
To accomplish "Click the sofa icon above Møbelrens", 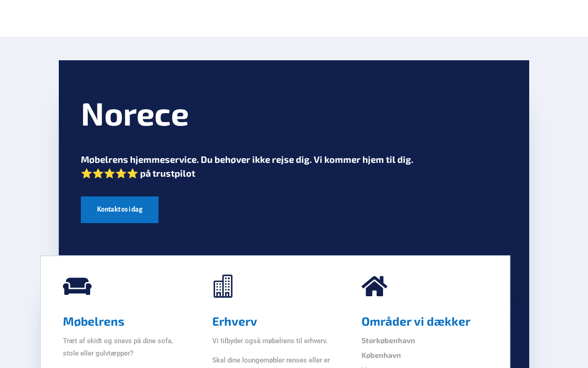I will [x=77, y=286].
